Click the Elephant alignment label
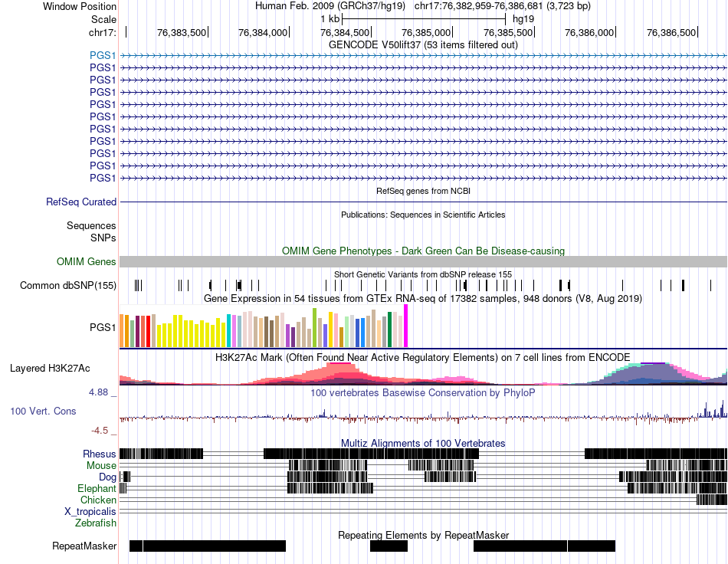The image size is (728, 564). tap(97, 488)
